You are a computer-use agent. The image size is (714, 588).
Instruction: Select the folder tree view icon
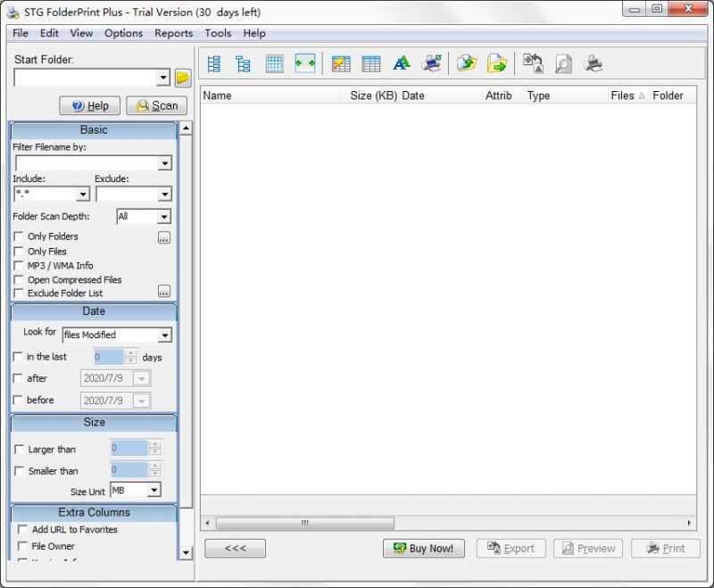click(x=242, y=62)
